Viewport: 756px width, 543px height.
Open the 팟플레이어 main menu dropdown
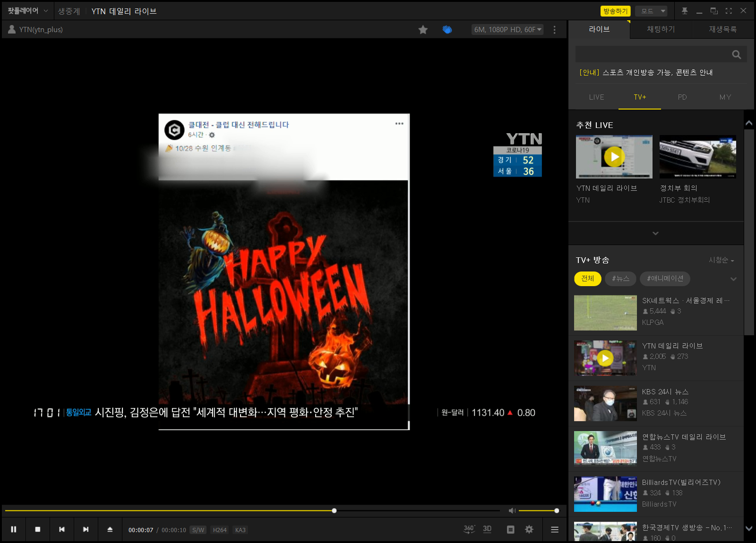tap(27, 11)
